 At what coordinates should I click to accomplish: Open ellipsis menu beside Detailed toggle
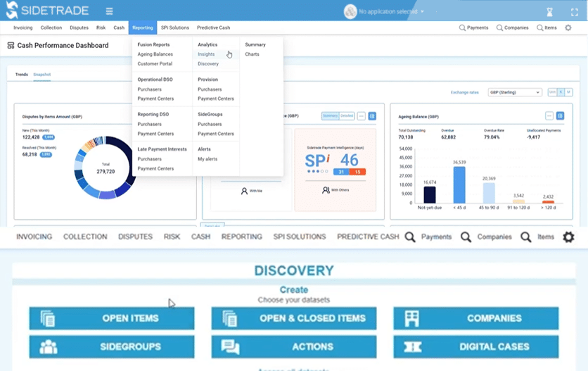point(361,116)
